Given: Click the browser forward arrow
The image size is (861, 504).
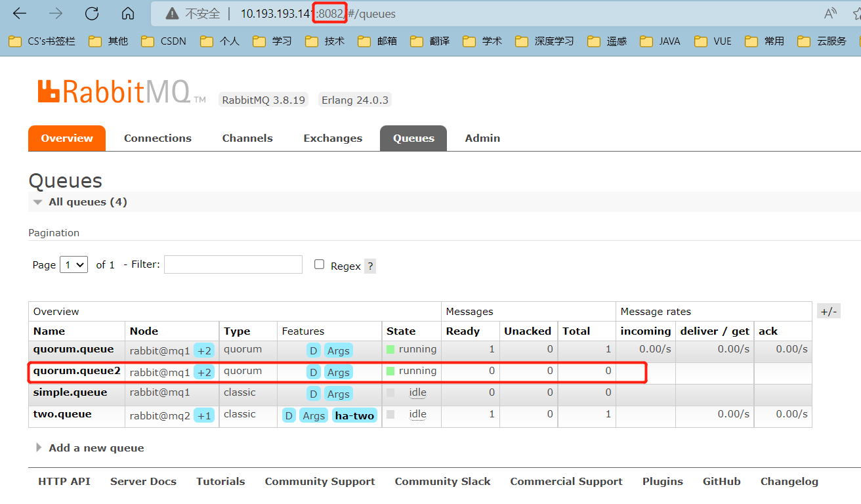Looking at the screenshot, I should pyautogui.click(x=56, y=13).
